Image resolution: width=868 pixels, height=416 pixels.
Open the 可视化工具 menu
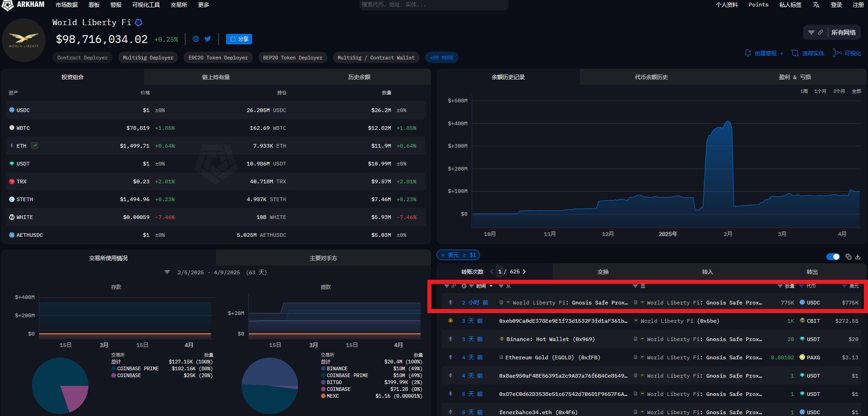coord(146,5)
